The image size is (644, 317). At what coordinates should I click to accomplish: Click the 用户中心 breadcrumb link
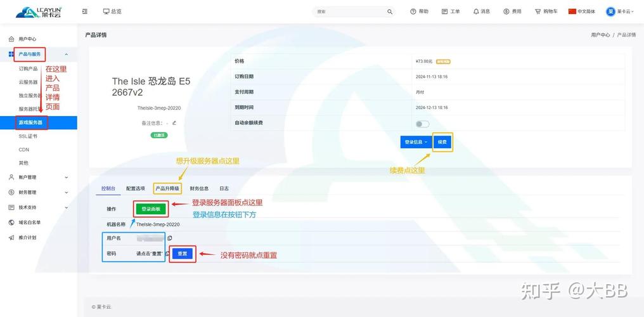click(600, 36)
